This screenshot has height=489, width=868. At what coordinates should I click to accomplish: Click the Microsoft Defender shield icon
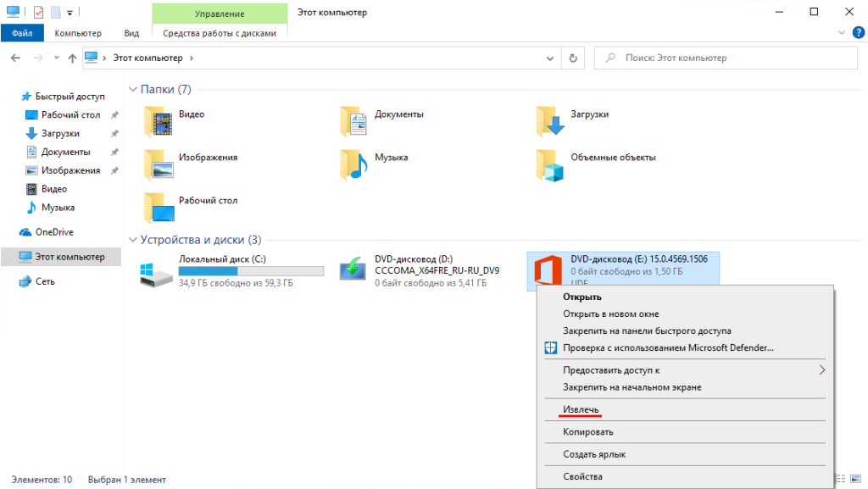(551, 348)
